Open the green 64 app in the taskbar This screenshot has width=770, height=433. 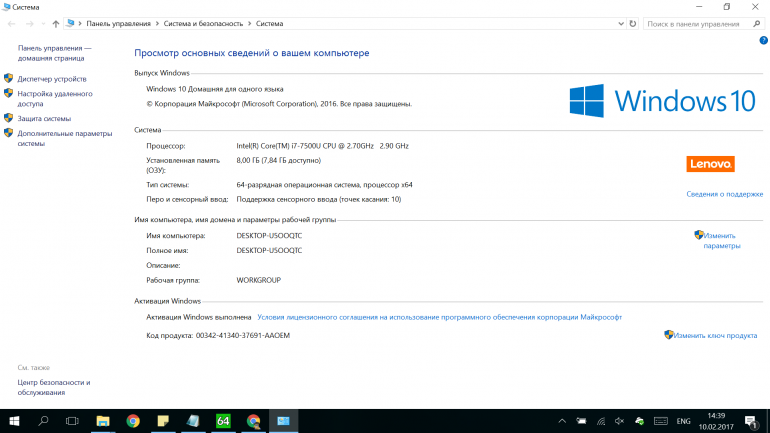223,421
